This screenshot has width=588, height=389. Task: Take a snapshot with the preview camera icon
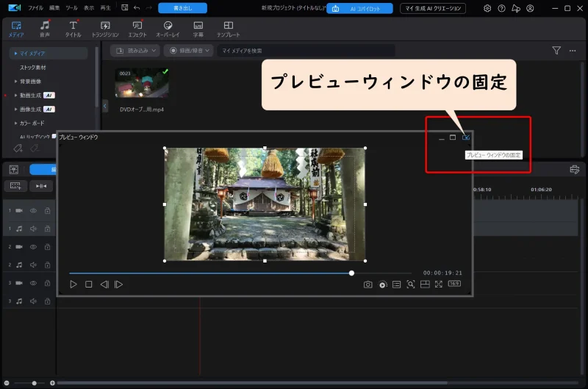pyautogui.click(x=368, y=285)
